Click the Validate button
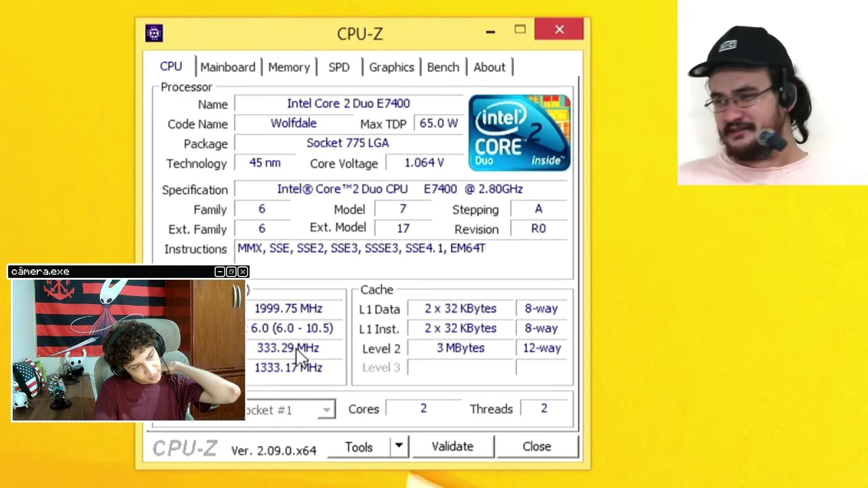The height and width of the screenshot is (488, 868). point(452,447)
